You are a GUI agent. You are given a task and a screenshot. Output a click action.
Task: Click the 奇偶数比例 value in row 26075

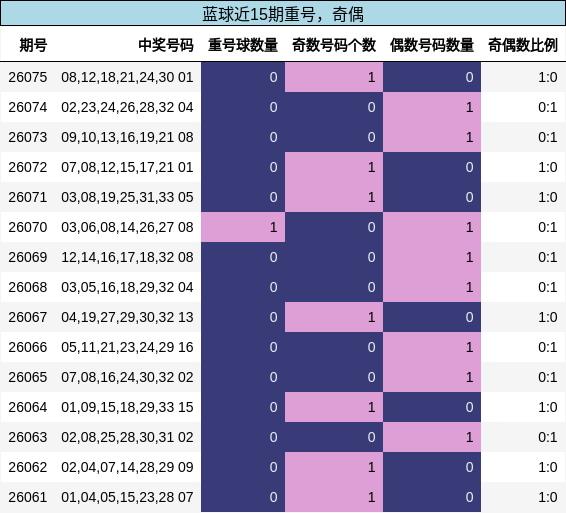coord(548,77)
